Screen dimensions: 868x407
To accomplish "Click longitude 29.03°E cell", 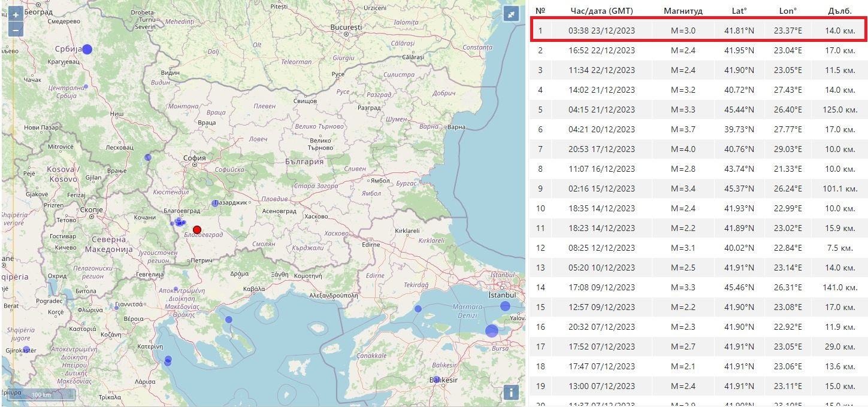I will tap(789, 149).
